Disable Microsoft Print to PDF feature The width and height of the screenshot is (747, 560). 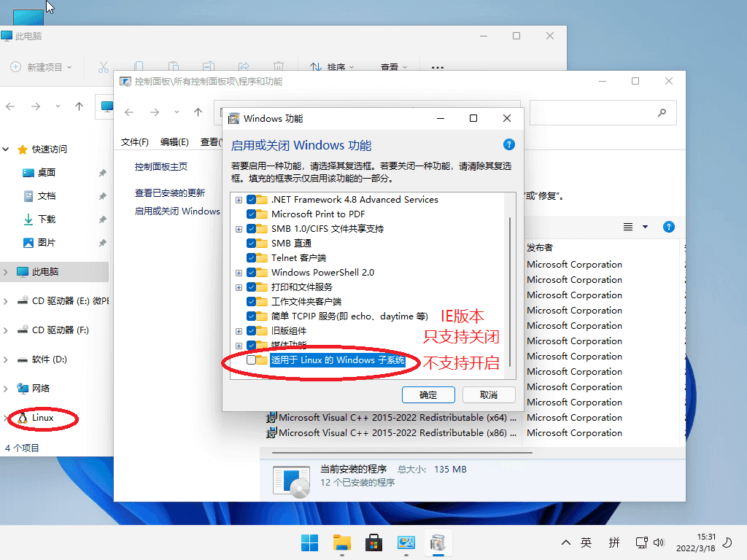[252, 214]
